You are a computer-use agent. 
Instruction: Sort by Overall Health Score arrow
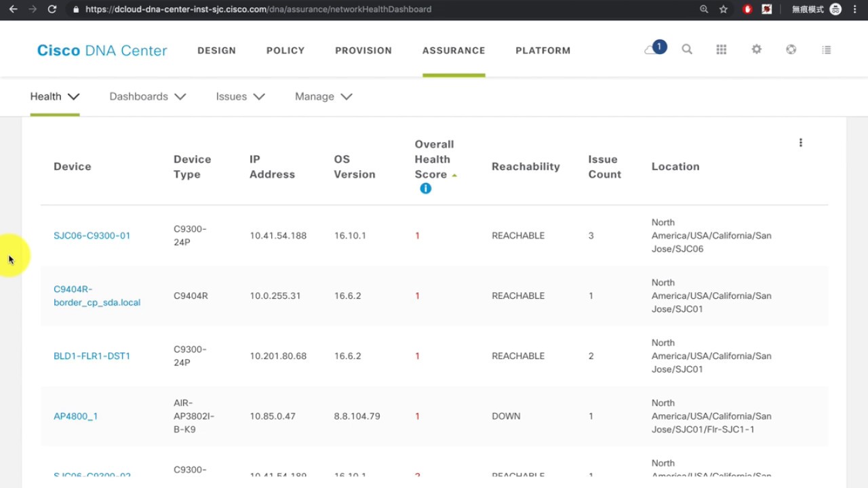coord(454,175)
